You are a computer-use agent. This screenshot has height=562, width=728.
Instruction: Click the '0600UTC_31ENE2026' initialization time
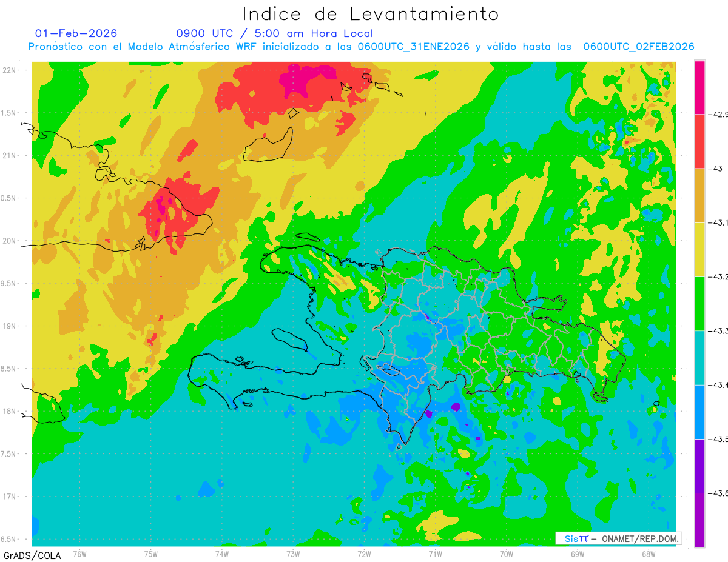[x=413, y=47]
